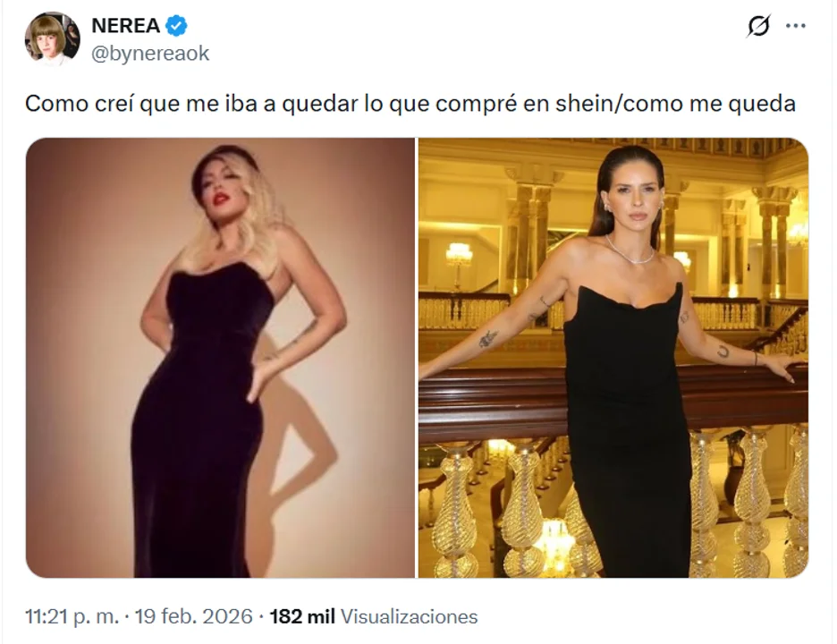
Task: Click the Visualizaciones label
Action: (x=409, y=617)
